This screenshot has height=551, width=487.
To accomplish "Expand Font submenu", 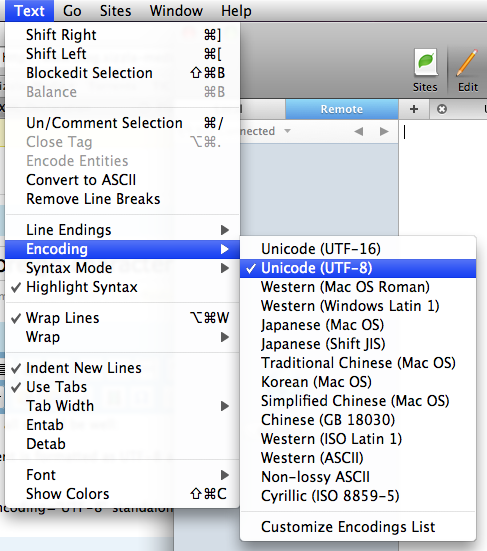I will coord(122,475).
